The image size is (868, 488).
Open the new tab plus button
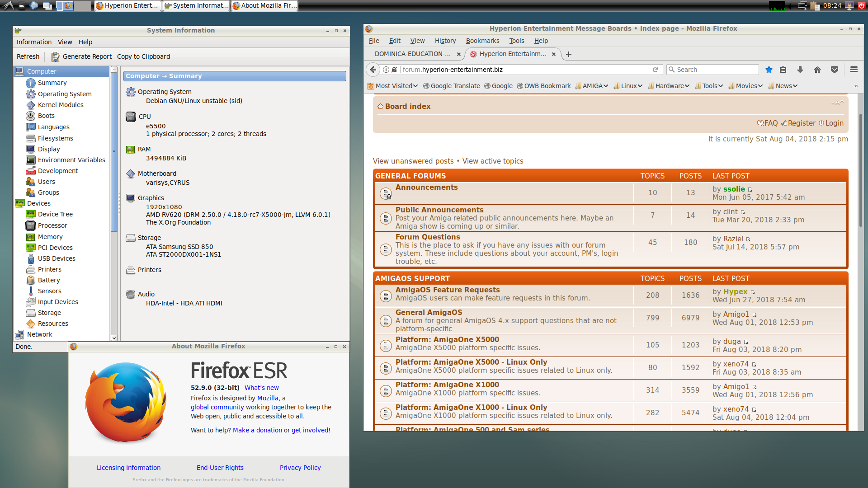[x=569, y=54]
